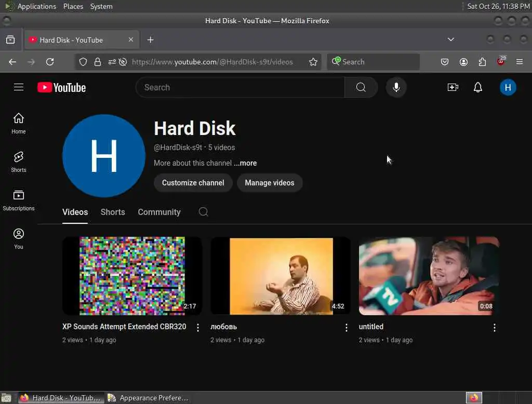Click the YouTube logo
Viewport: 532px width, 404px height.
click(61, 88)
